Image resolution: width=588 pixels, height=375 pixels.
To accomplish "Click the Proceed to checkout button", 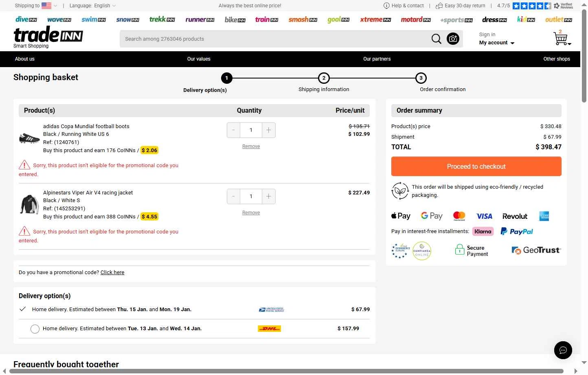I will point(476,167).
